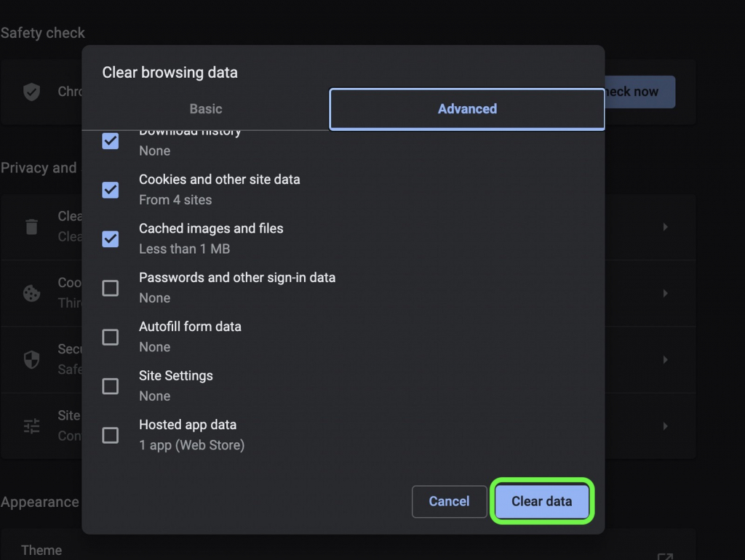745x560 pixels.
Task: Click the 'Cookies and other site data' label
Action: [x=220, y=180]
